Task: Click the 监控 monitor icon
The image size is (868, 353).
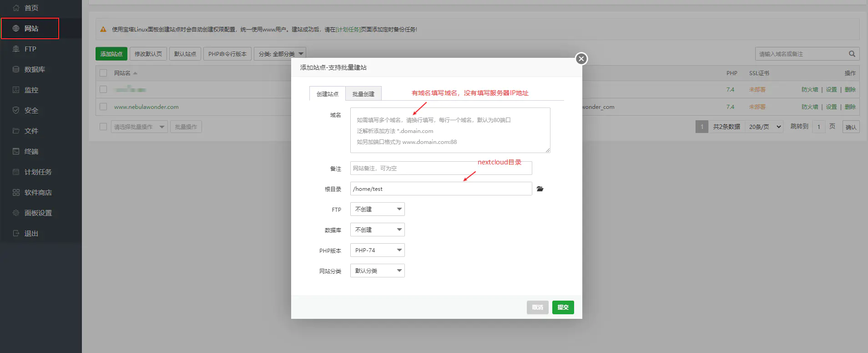Action: 16,90
